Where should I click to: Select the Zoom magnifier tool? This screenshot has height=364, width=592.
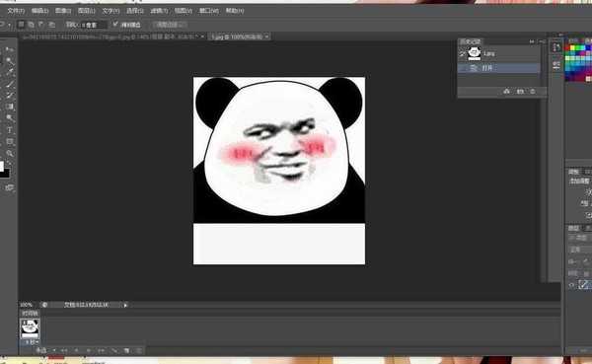[x=10, y=153]
